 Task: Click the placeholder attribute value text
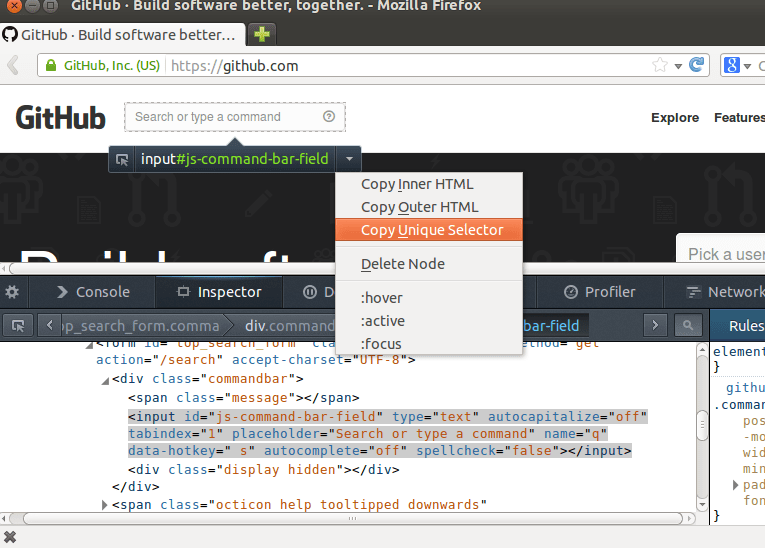[x=432, y=433]
